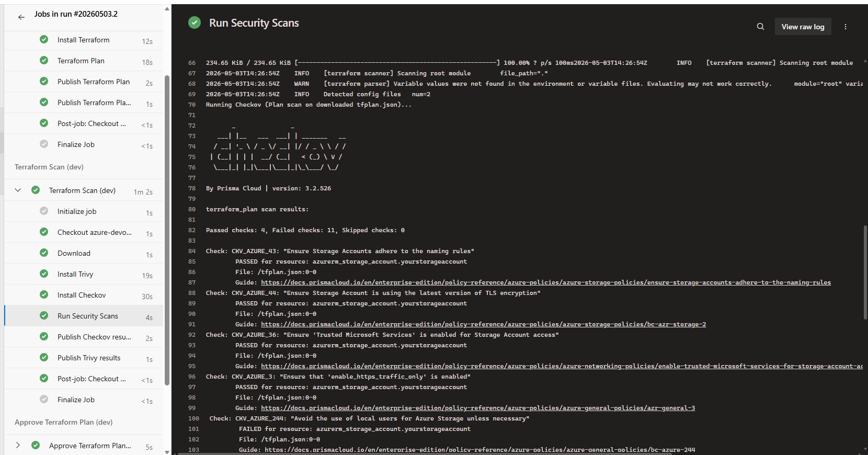Viewport: 868px width, 455px height.
Task: Click success icon beside Terraform Plan
Action: [44, 60]
